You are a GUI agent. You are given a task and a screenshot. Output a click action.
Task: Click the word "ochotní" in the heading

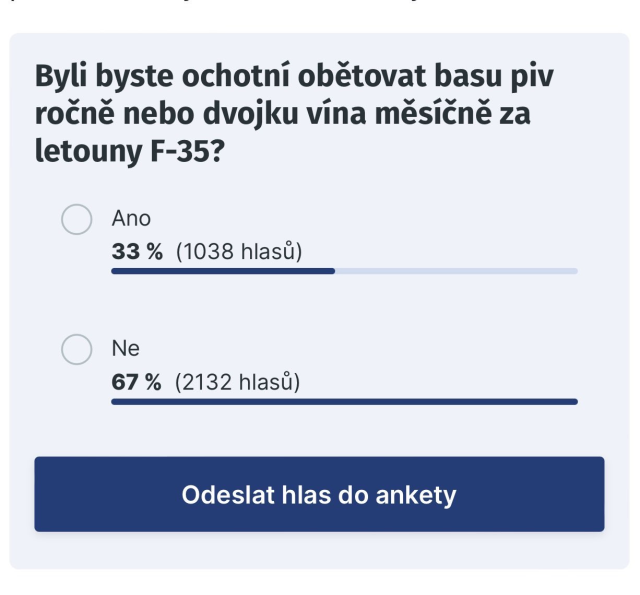(x=237, y=76)
